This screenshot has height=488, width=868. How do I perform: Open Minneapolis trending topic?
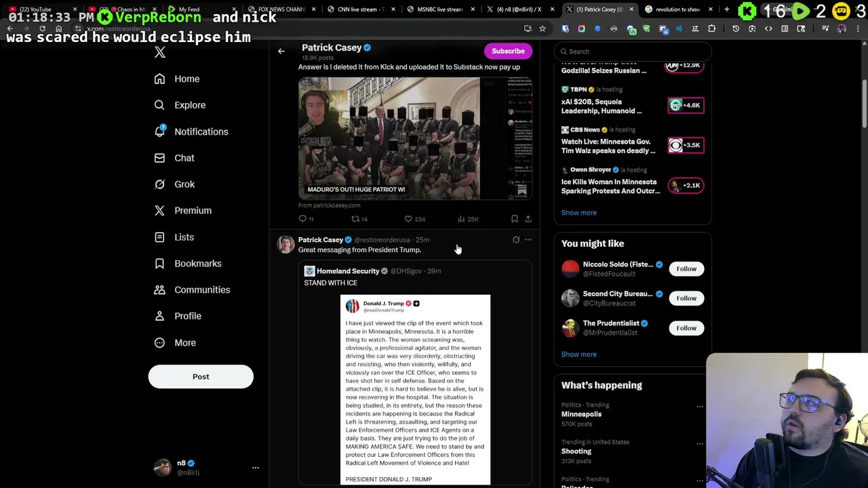581,414
